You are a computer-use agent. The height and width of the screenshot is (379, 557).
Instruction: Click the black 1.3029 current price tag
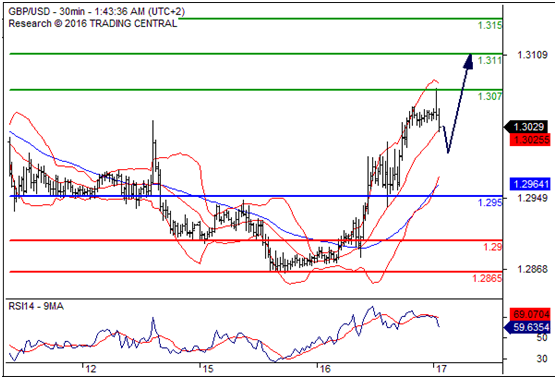526,126
